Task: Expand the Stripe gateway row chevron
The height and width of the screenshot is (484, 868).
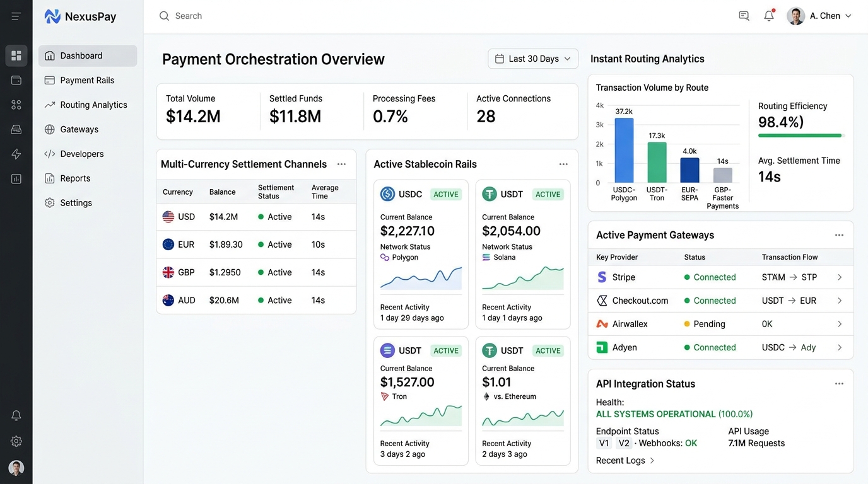Action: (x=840, y=277)
